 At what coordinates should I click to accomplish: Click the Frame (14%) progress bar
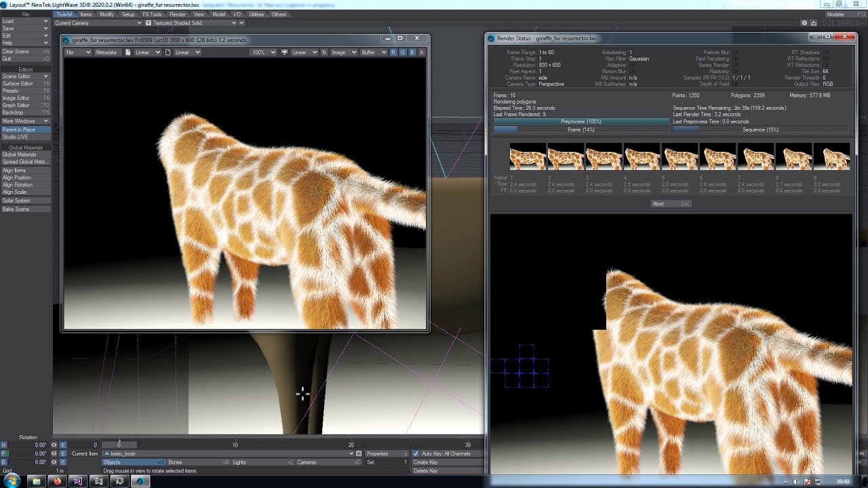click(581, 129)
